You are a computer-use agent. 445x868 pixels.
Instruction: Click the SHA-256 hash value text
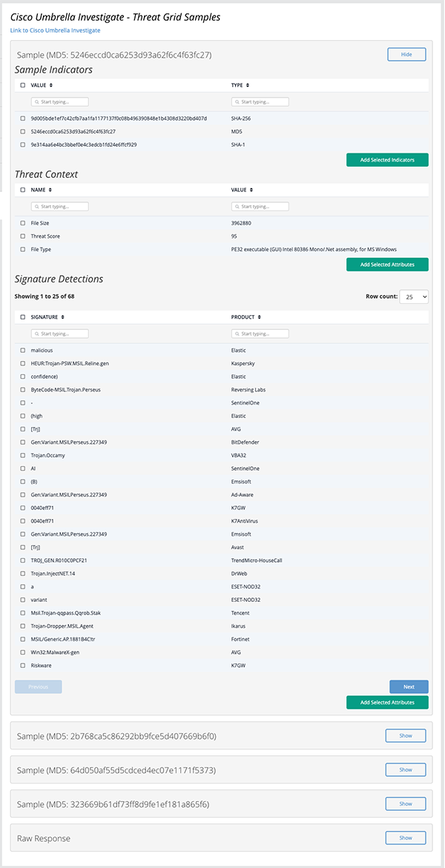pyautogui.click(x=119, y=119)
